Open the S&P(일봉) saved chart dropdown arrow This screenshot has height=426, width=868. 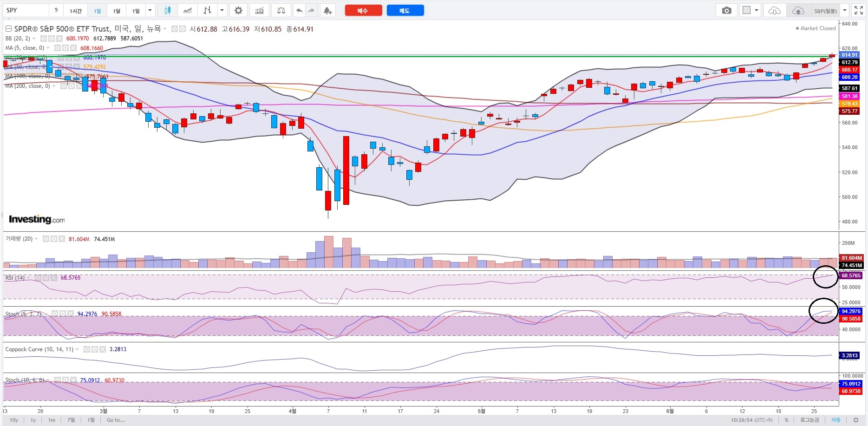pyautogui.click(x=845, y=10)
